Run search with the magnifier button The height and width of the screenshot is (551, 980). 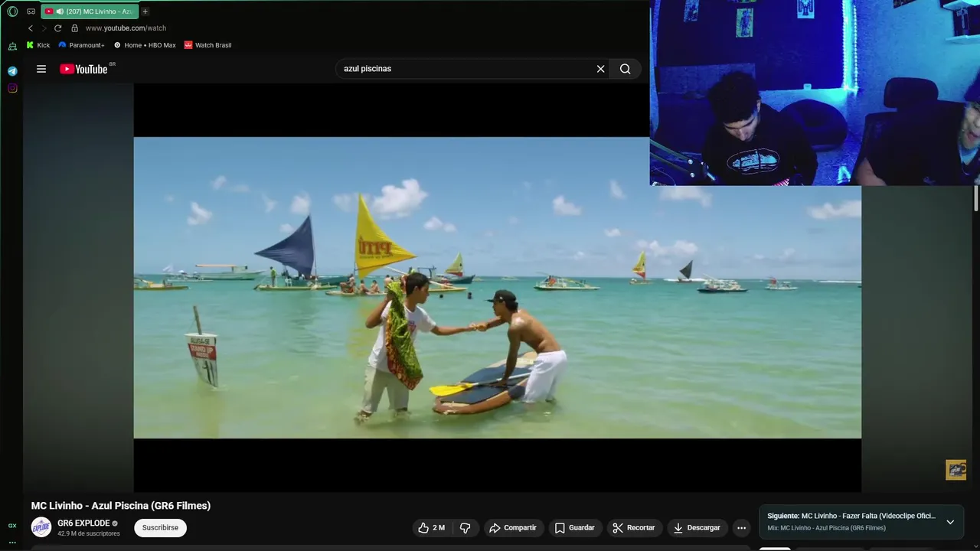626,69
